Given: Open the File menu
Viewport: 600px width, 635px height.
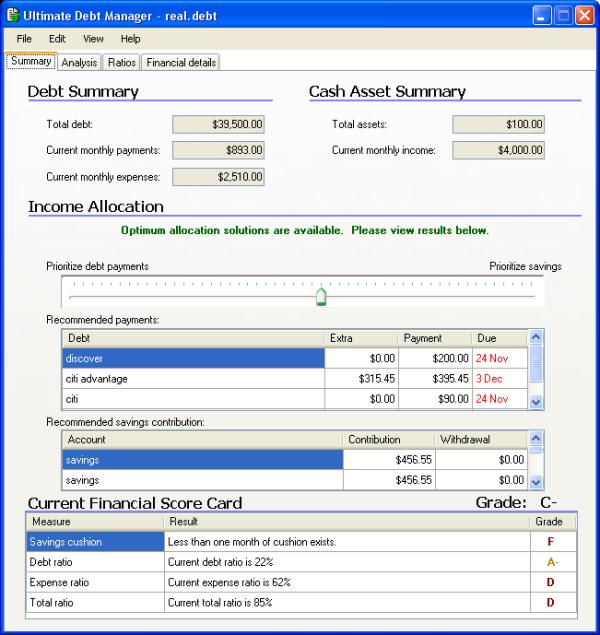Looking at the screenshot, I should [24, 39].
